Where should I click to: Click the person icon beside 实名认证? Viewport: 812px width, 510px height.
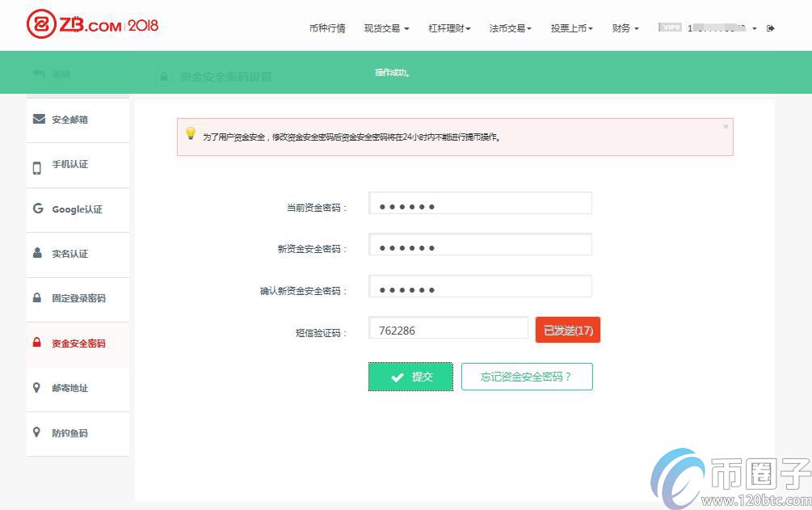pyautogui.click(x=37, y=253)
